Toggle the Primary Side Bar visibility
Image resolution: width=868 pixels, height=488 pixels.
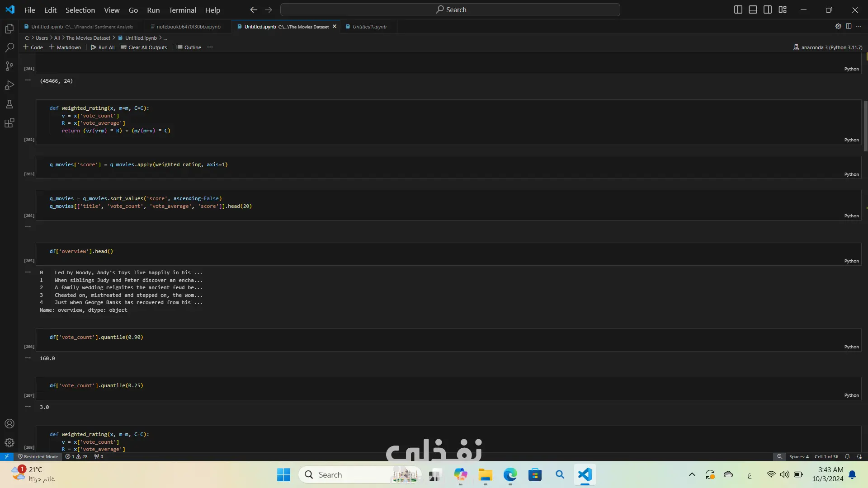(x=738, y=9)
